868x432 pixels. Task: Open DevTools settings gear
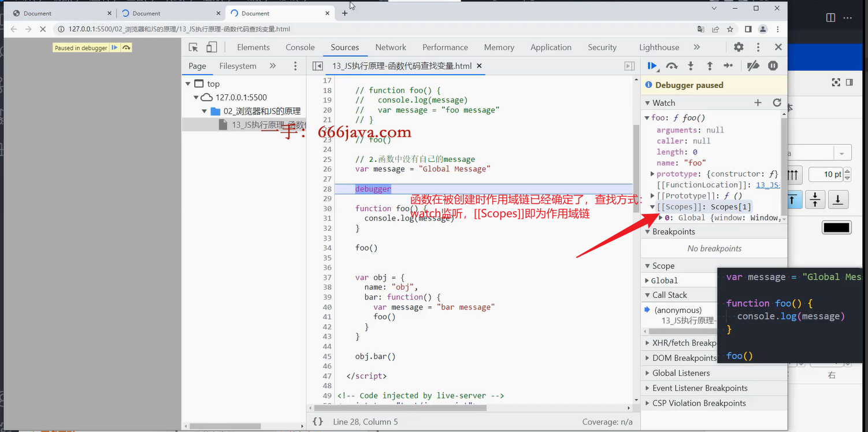[x=739, y=47]
